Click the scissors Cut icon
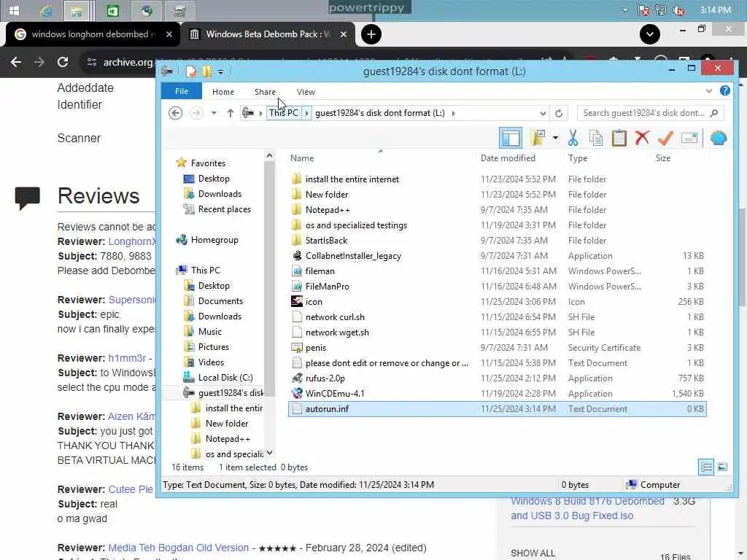 pos(573,138)
